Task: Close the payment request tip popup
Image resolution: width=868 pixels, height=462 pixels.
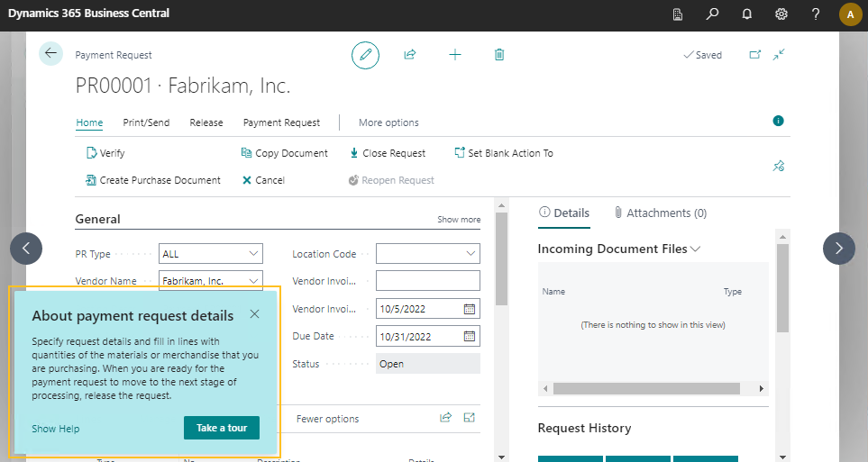Action: pyautogui.click(x=255, y=314)
